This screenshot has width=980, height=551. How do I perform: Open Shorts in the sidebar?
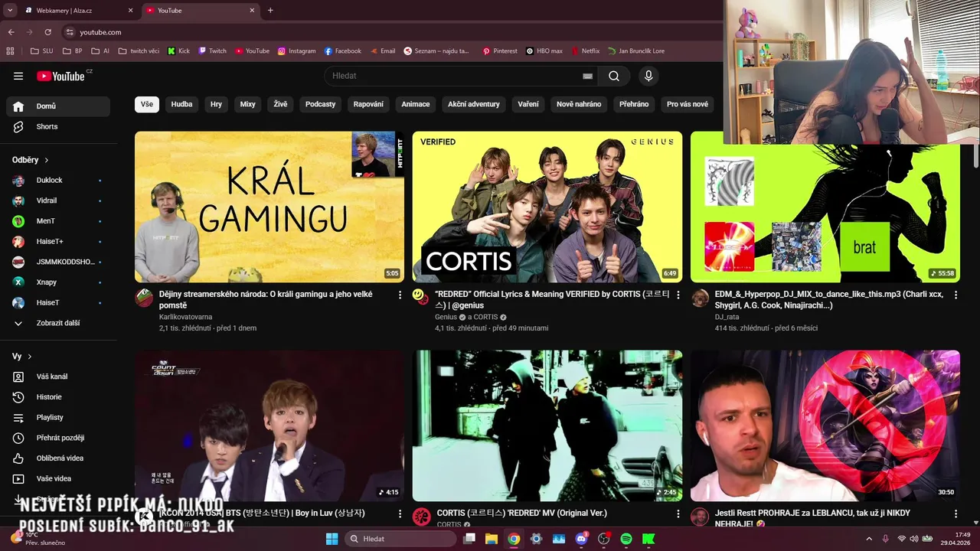click(58, 126)
